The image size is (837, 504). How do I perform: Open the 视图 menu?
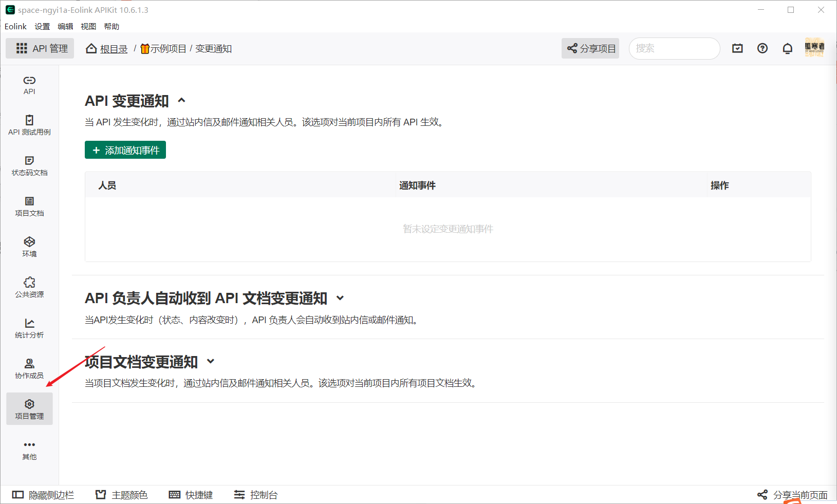(x=88, y=26)
